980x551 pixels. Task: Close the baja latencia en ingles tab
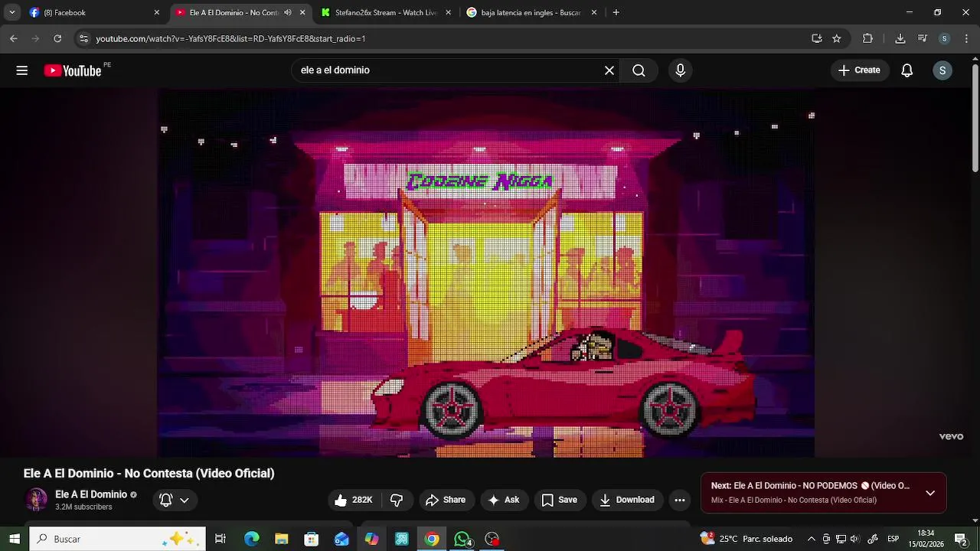pyautogui.click(x=594, y=12)
